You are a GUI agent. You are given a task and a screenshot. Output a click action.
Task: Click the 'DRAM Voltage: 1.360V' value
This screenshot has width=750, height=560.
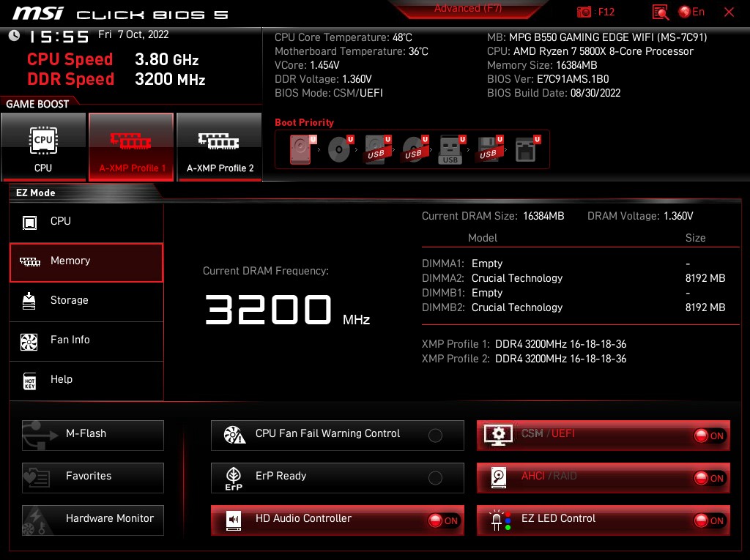640,216
